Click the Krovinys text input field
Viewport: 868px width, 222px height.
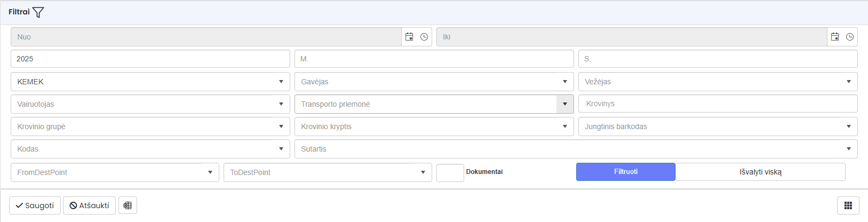click(718, 104)
